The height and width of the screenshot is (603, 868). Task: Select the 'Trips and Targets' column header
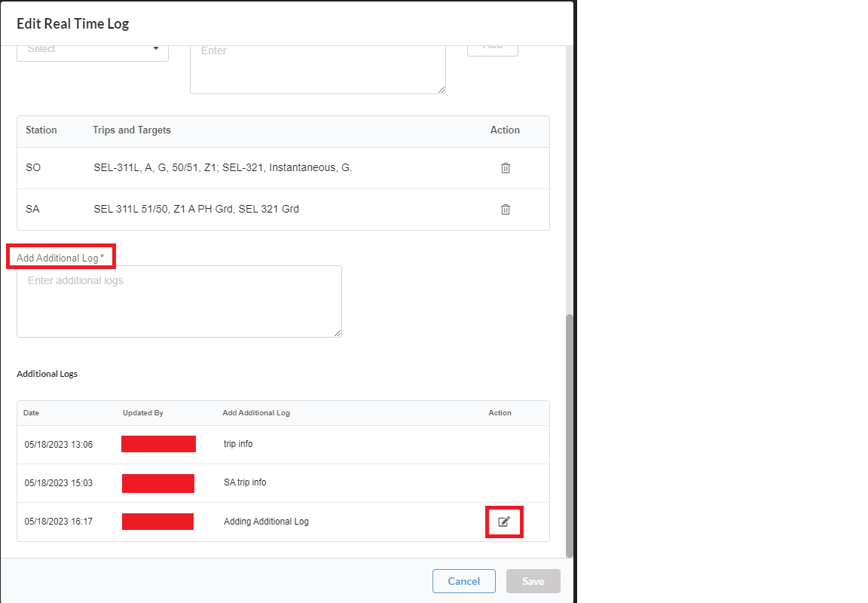132,130
